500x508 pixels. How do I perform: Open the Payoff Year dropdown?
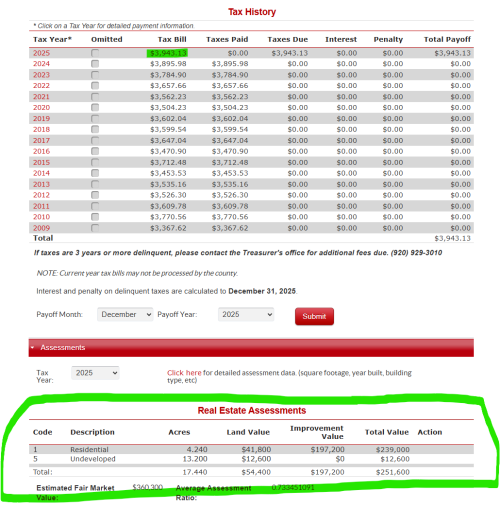(x=246, y=314)
